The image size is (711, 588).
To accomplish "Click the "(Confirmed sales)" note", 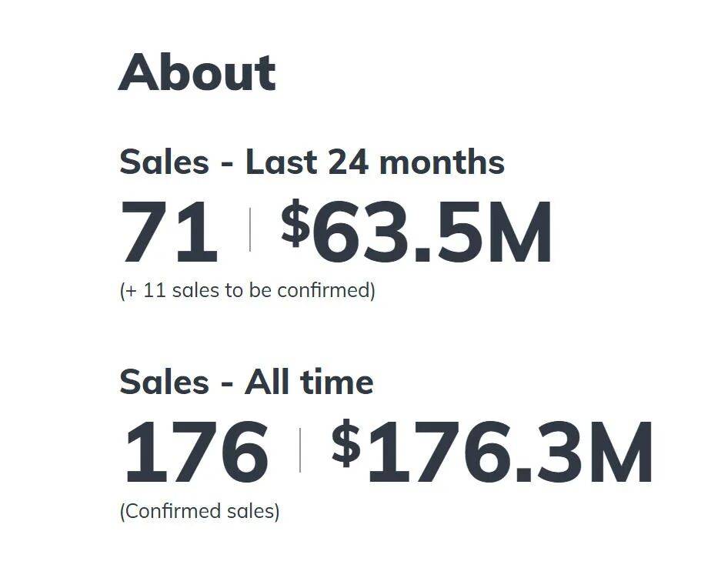I will point(199,511).
